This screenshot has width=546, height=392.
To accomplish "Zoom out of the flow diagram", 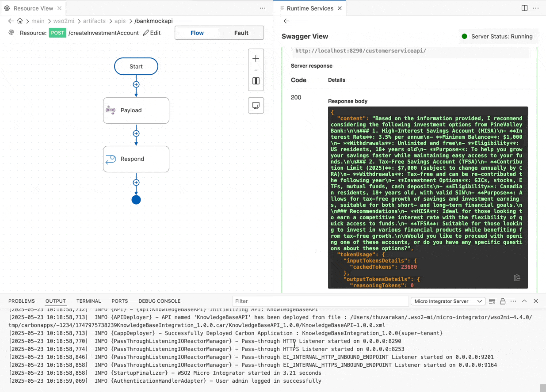I will click(256, 70).
